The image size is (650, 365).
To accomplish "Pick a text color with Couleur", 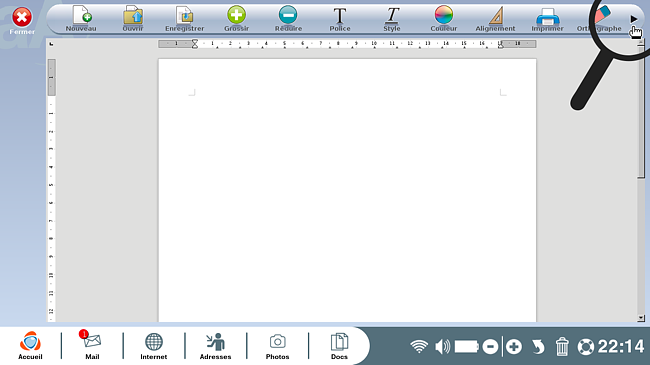I will 444,19.
